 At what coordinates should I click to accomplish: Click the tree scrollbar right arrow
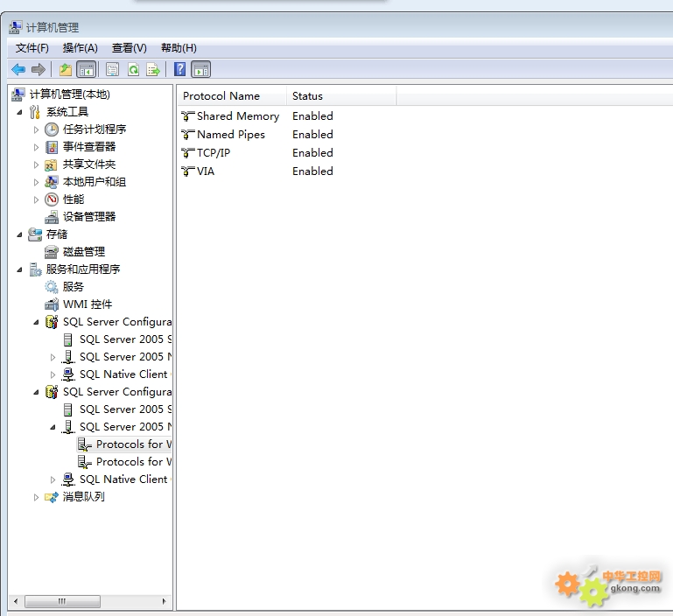tap(164, 601)
